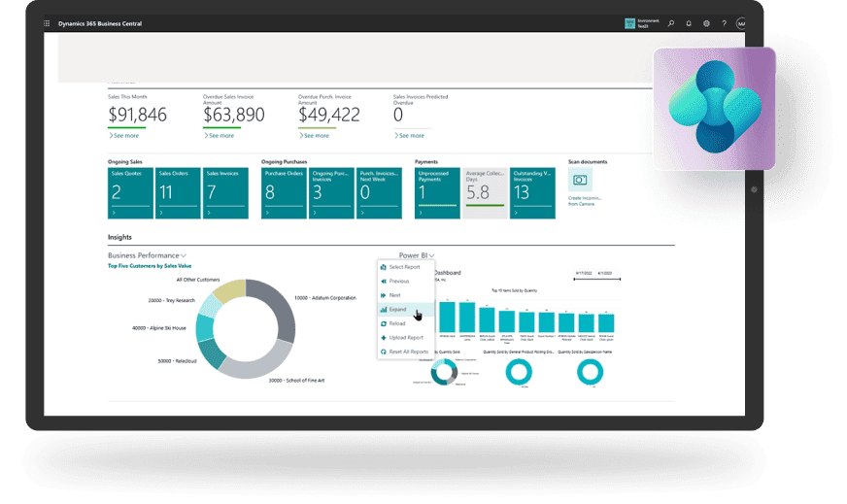
Task: Click the search magnifier icon in header
Action: click(671, 23)
